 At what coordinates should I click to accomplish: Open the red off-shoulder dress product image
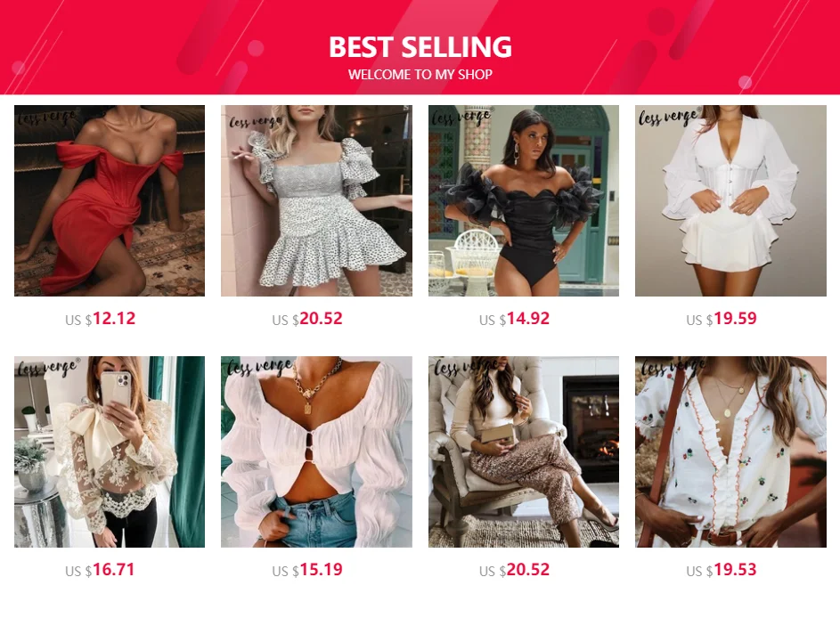[110, 200]
